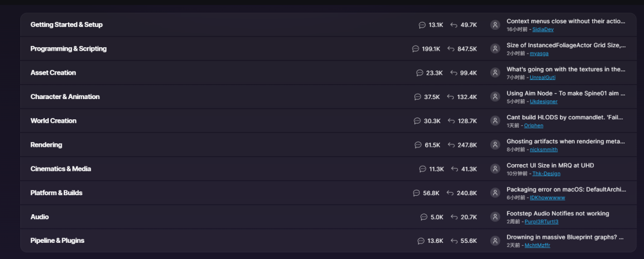Click the replies arrow icon for Cinematics & Media
The image size is (644, 259).
pos(454,169)
